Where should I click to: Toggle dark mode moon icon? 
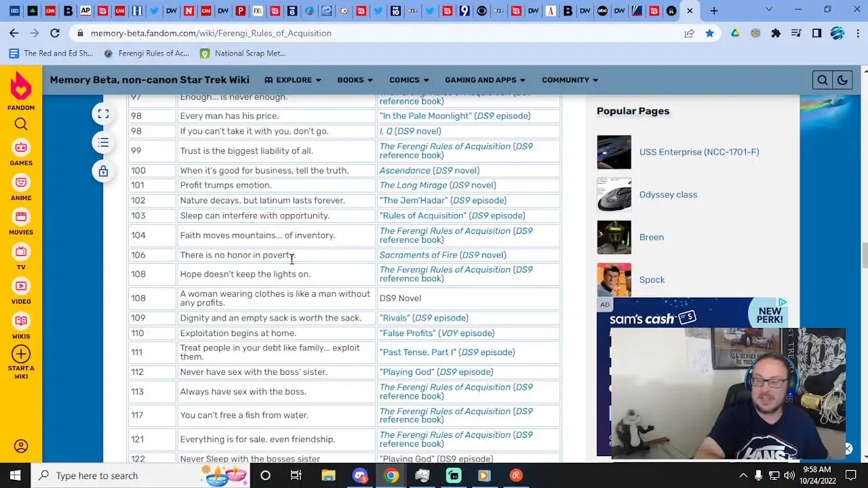(842, 80)
